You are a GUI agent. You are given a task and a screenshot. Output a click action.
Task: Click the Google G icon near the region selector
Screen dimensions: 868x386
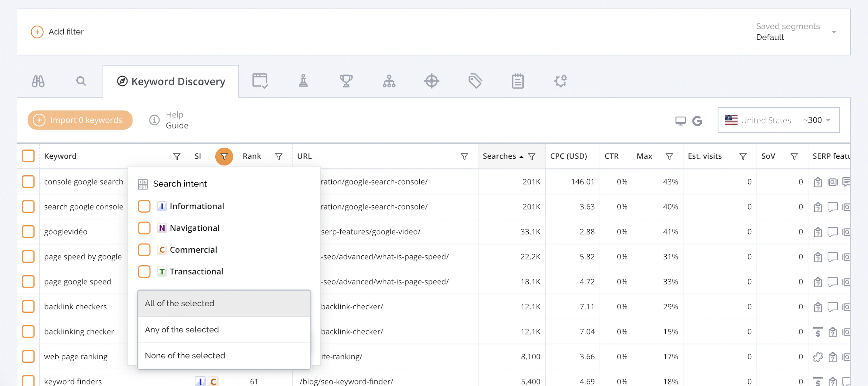(697, 120)
